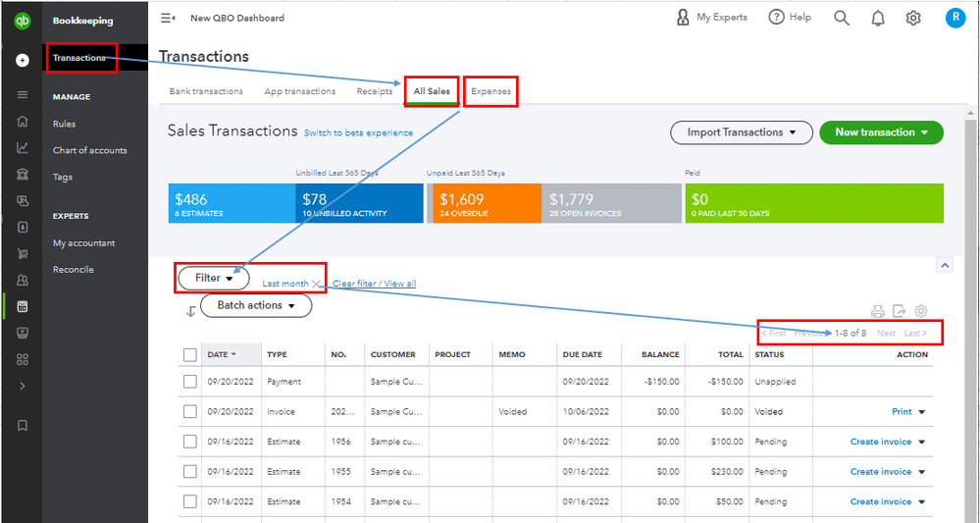The height and width of the screenshot is (523, 980).
Task: Expand the New transaction dropdown
Action: [x=881, y=132]
